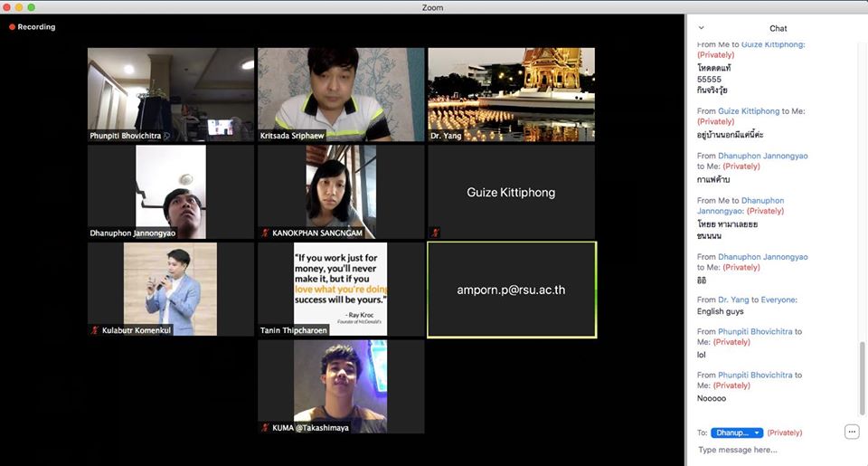Click sender name 'Dr. Yang' in chat

click(735, 300)
